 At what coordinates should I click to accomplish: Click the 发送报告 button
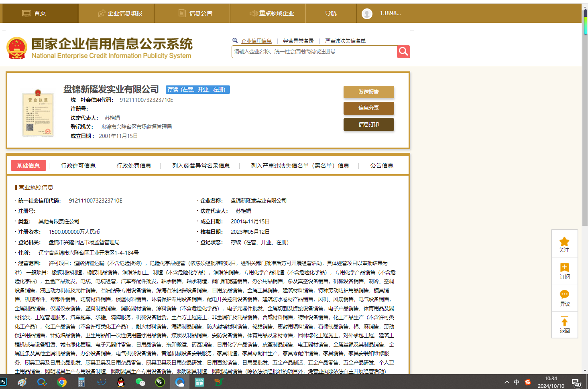368,92
